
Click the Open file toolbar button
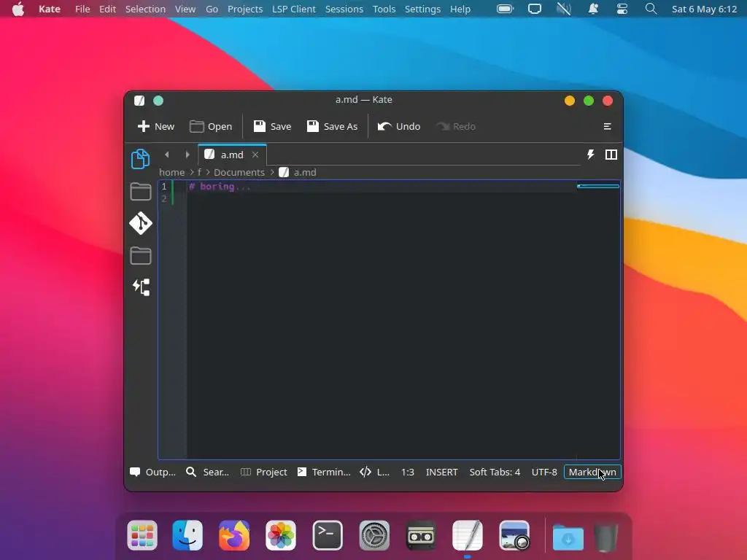click(211, 126)
